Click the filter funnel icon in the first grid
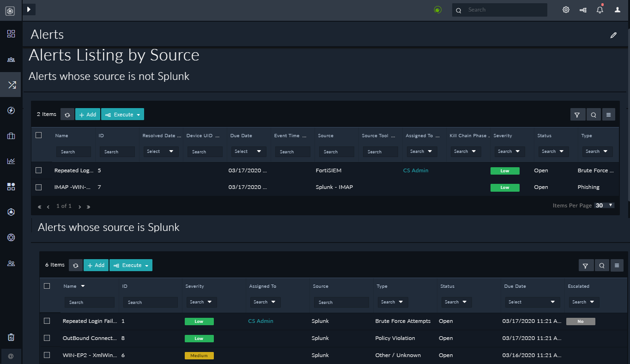This screenshot has width=630, height=364. click(577, 115)
